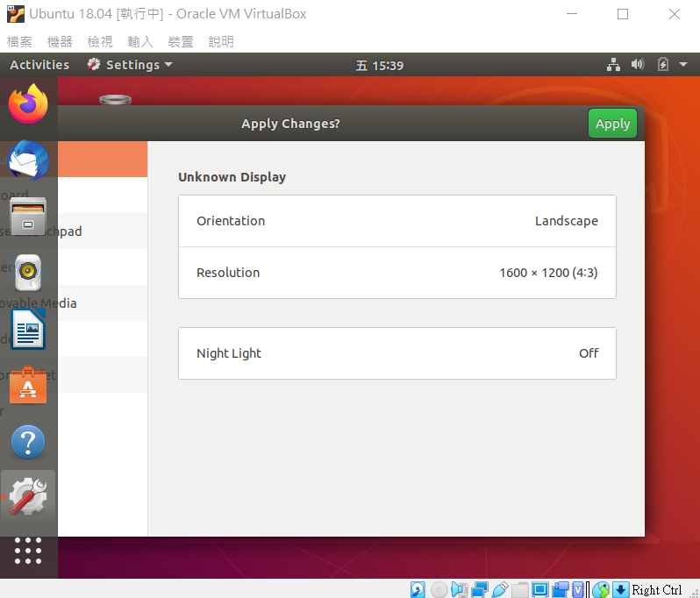The image size is (700, 598).
Task: Change the 1600 × 1200 Resolution setting
Action: coord(397,273)
